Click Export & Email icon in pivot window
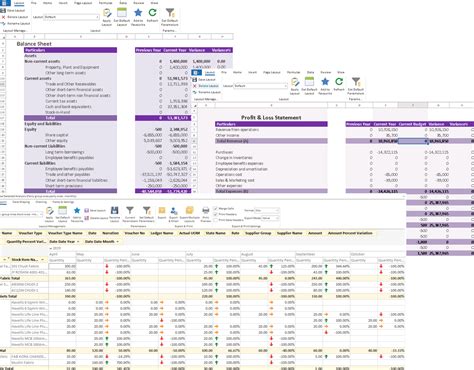The image size is (474, 370). (x=174, y=211)
